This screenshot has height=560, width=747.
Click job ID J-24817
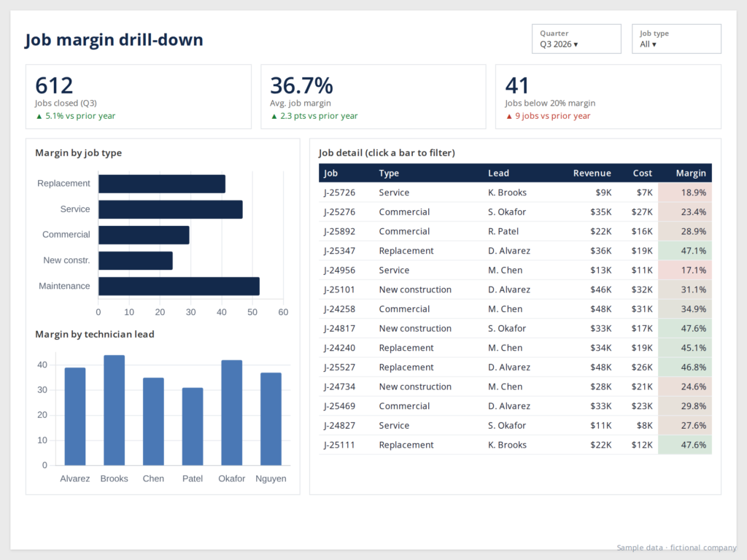point(340,329)
